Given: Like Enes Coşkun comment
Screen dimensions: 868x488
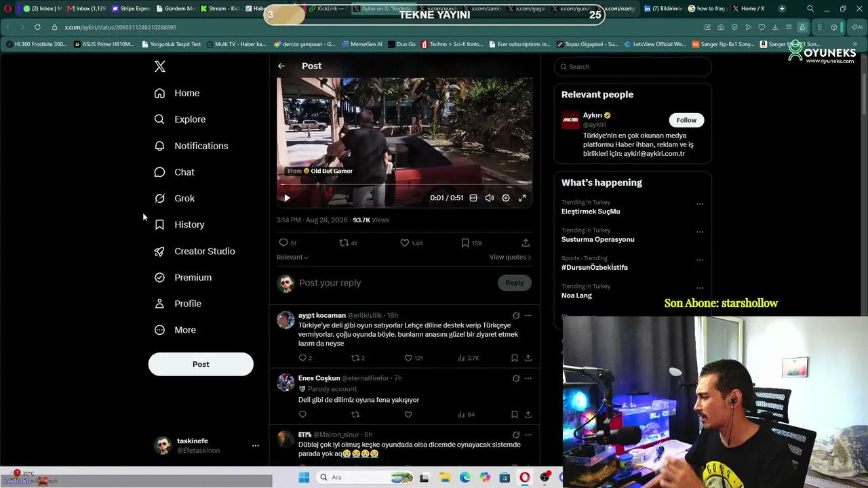Looking at the screenshot, I should tap(408, 414).
